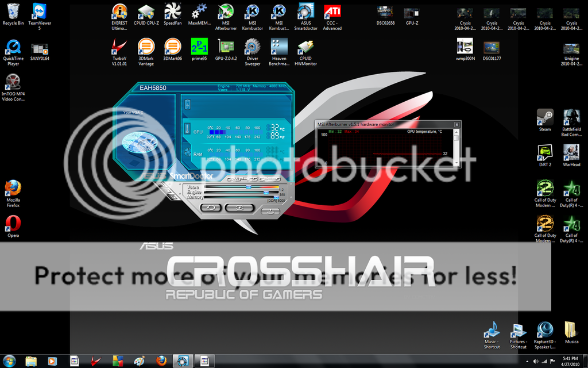Close the MSI Afterburner hardware monitor window
This screenshot has width=588, height=368.
[457, 124]
